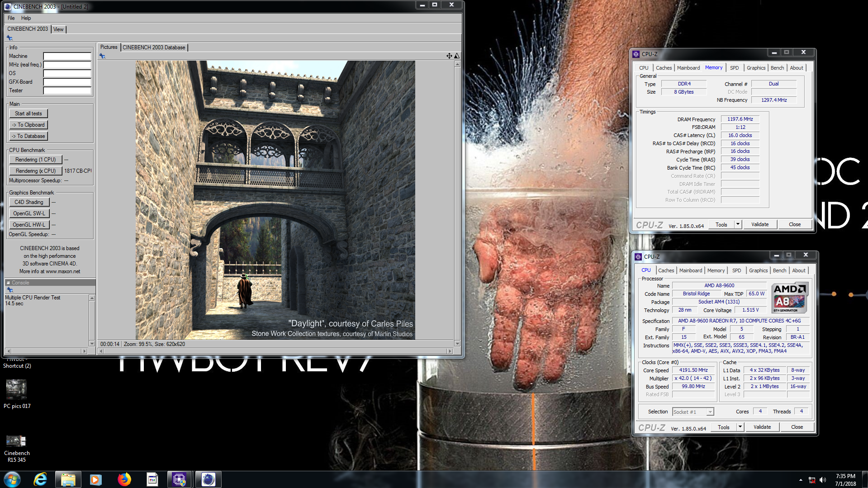Click the Daylight rendered picture
Viewport: 868px width, 488px height.
click(275, 200)
